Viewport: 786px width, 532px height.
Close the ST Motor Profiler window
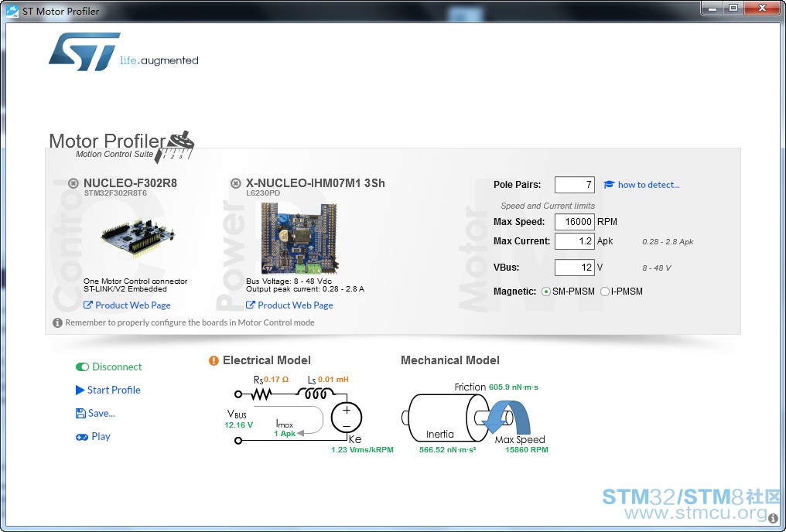763,8
